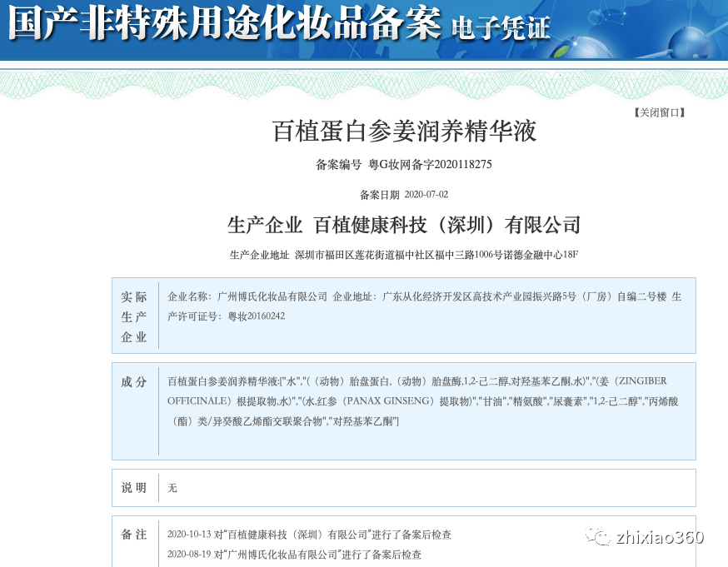728x567 pixels.
Task: Click the 实际生产企业 row label
Action: point(134,316)
